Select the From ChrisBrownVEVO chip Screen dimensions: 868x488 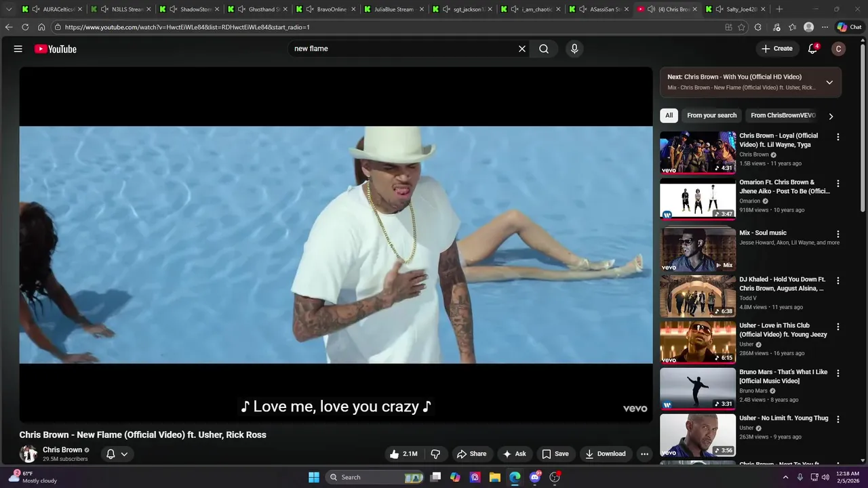coord(783,115)
